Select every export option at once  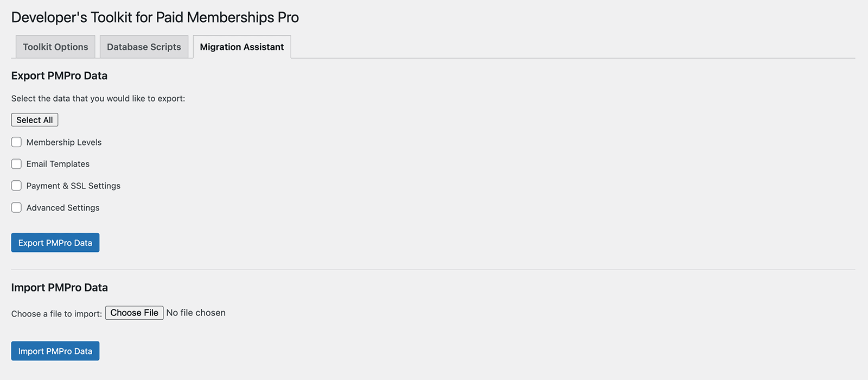click(34, 119)
